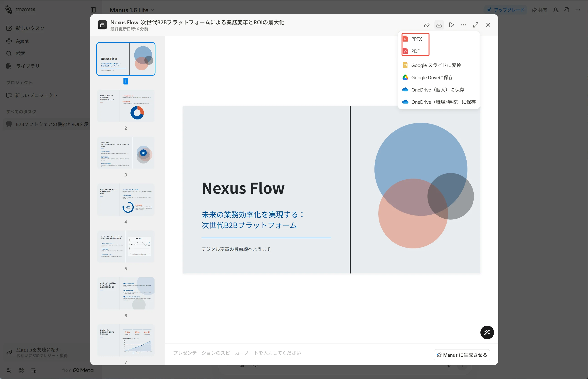The width and height of the screenshot is (588, 379).
Task: Start slideshow with the play icon
Action: pos(451,25)
